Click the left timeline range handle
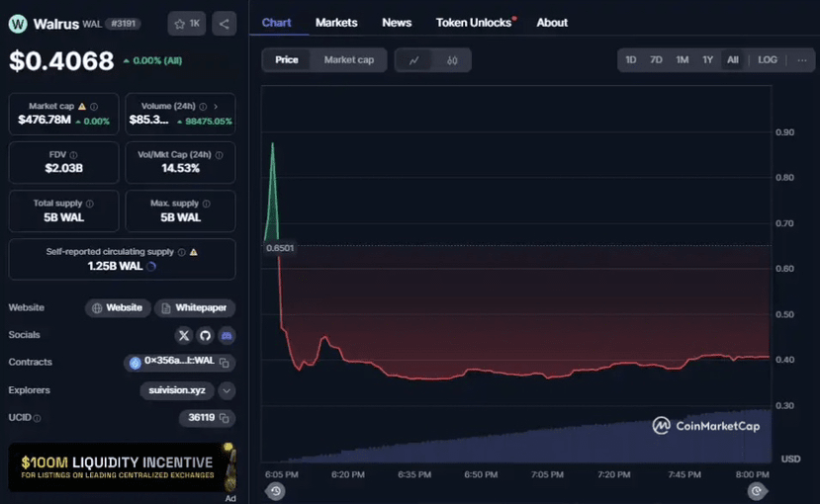The height and width of the screenshot is (504, 820). click(275, 490)
